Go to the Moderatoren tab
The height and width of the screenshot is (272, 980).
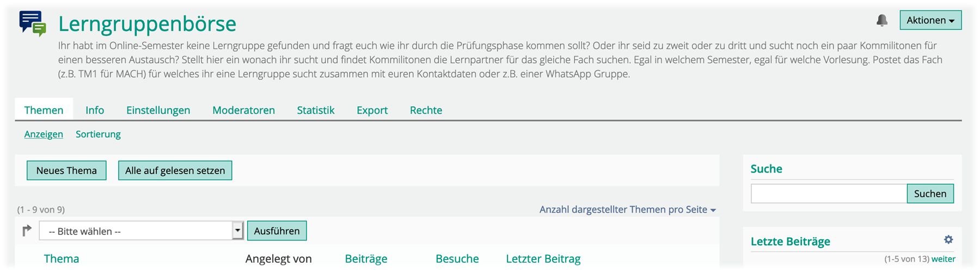click(243, 110)
